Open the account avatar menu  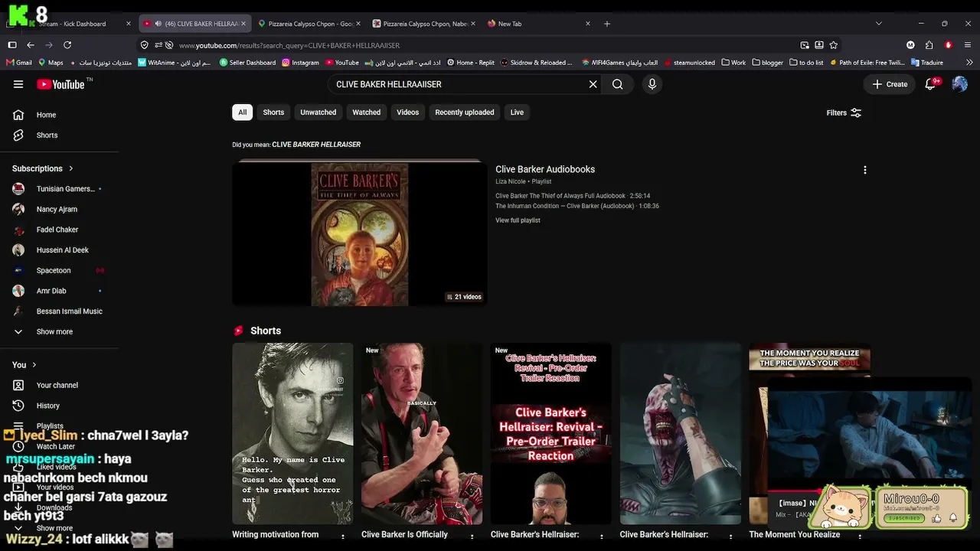tap(959, 84)
